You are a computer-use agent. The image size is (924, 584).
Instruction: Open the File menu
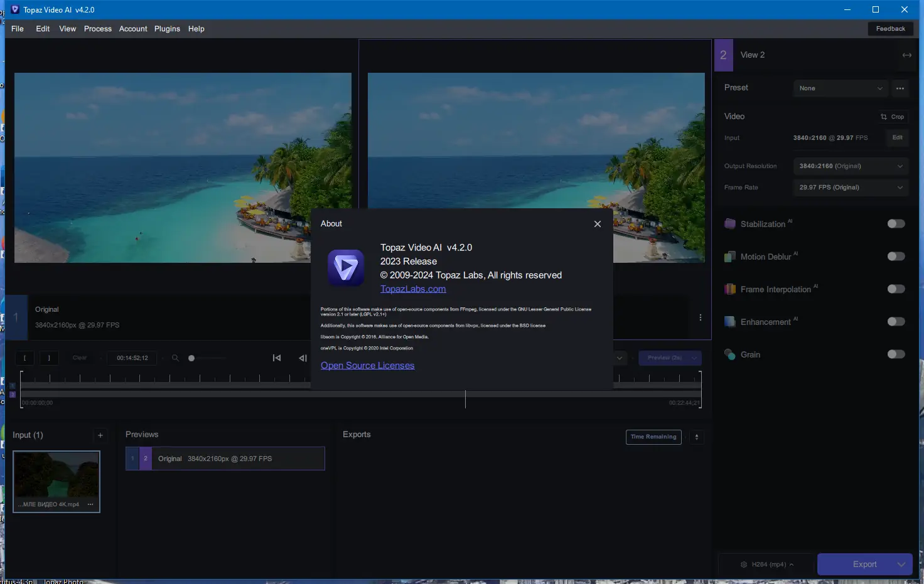(x=18, y=29)
